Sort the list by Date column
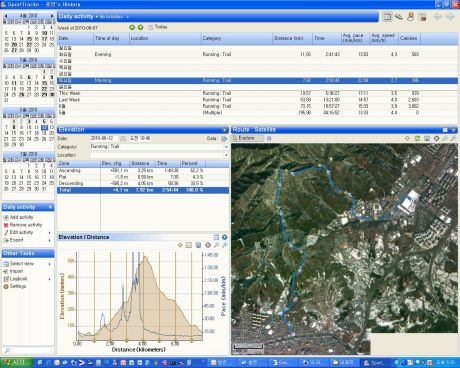 click(75, 38)
